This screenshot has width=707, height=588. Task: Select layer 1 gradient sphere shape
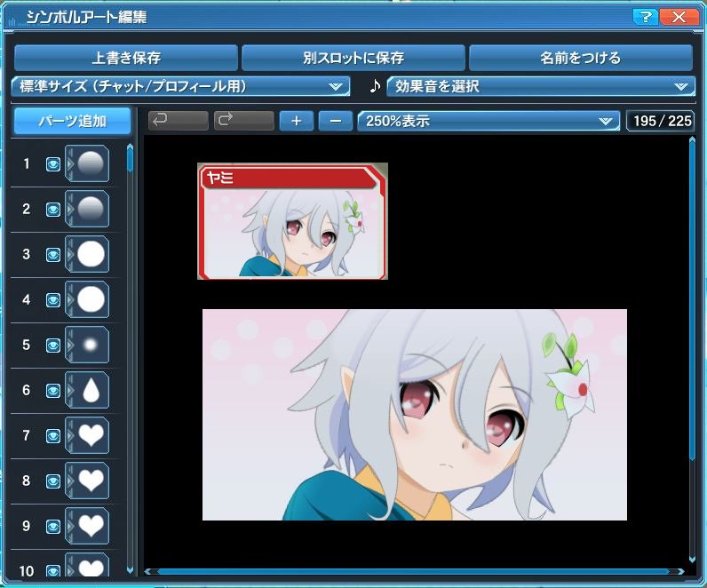point(91,163)
